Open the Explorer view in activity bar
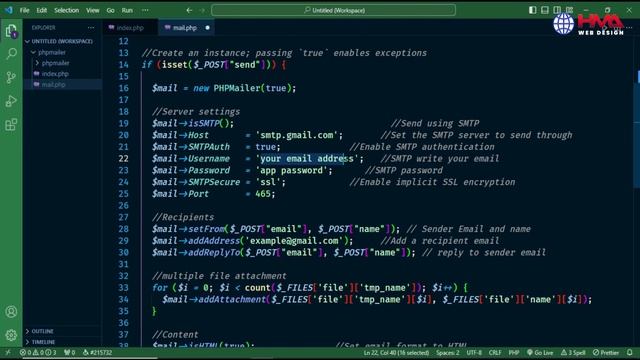The height and width of the screenshot is (360, 640). tap(11, 31)
